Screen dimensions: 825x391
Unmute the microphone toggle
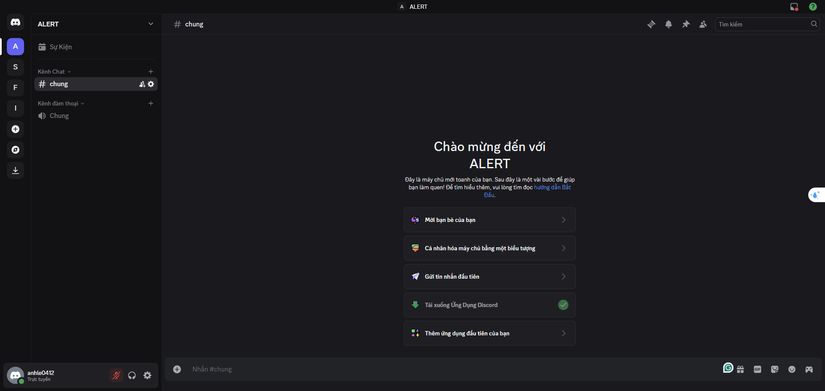click(x=116, y=375)
